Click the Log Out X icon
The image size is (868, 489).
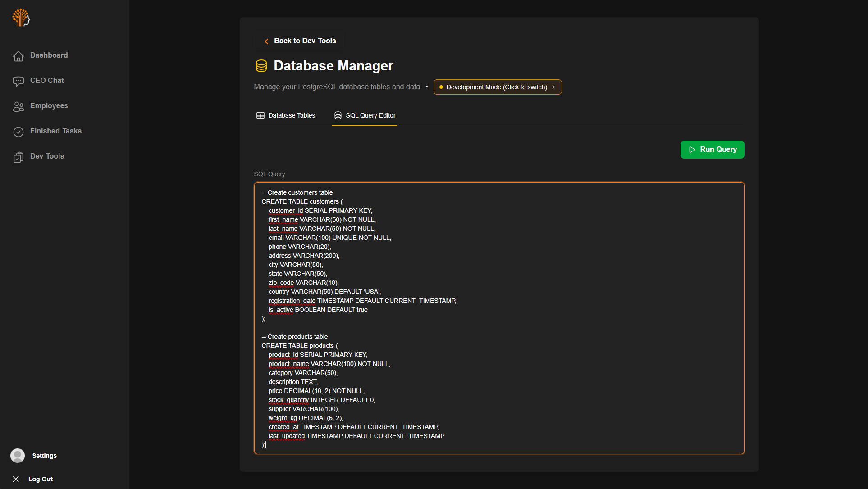(x=16, y=479)
